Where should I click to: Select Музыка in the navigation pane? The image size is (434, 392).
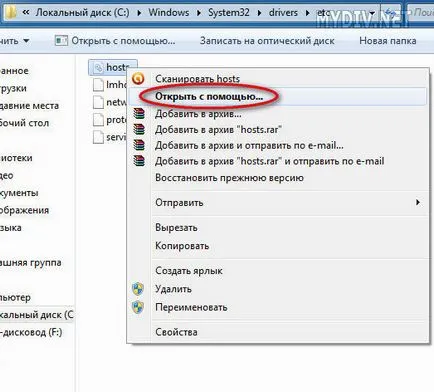pos(11,228)
